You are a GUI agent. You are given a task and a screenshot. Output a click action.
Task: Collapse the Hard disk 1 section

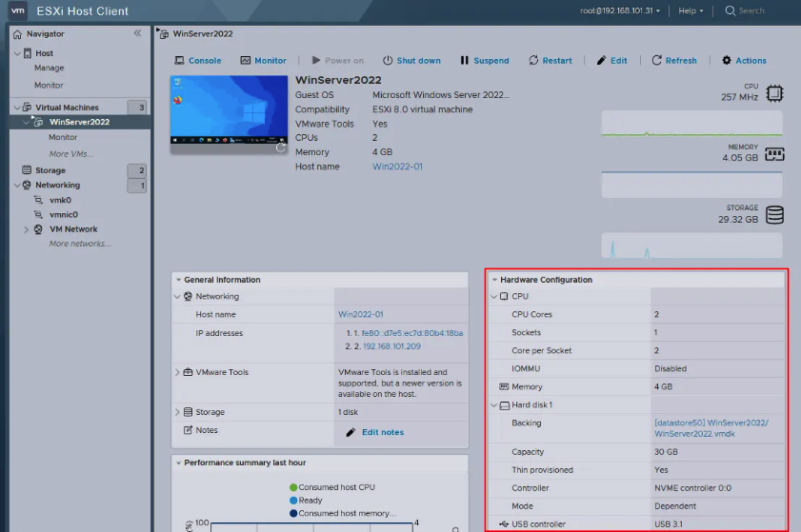pyautogui.click(x=494, y=404)
